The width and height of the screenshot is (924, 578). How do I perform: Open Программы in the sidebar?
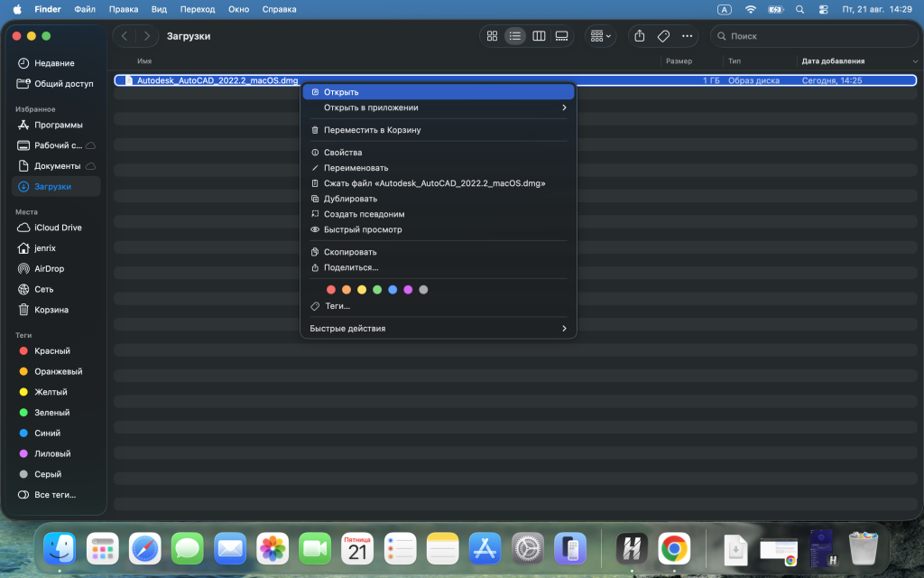pyautogui.click(x=56, y=125)
